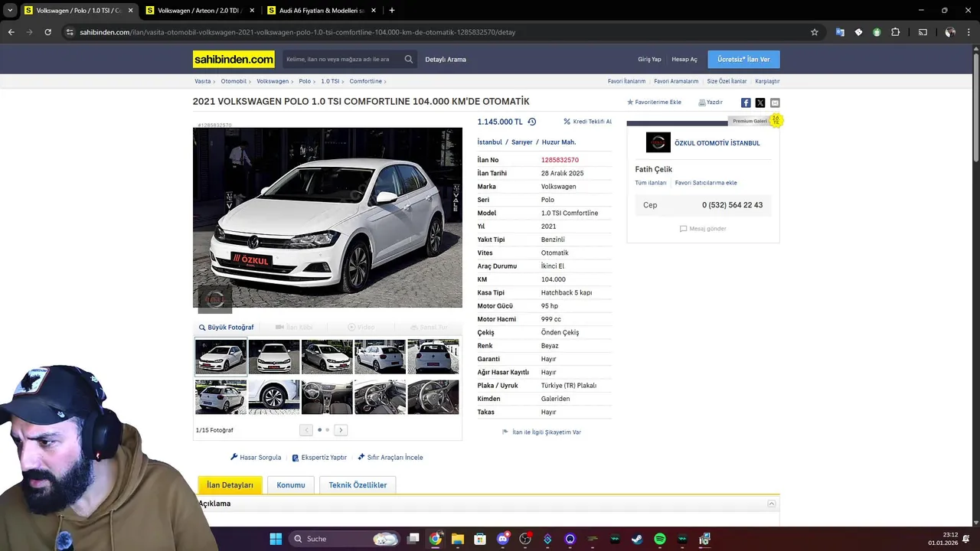980x551 pixels.
Task: Open a new browser tab
Action: click(x=391, y=11)
